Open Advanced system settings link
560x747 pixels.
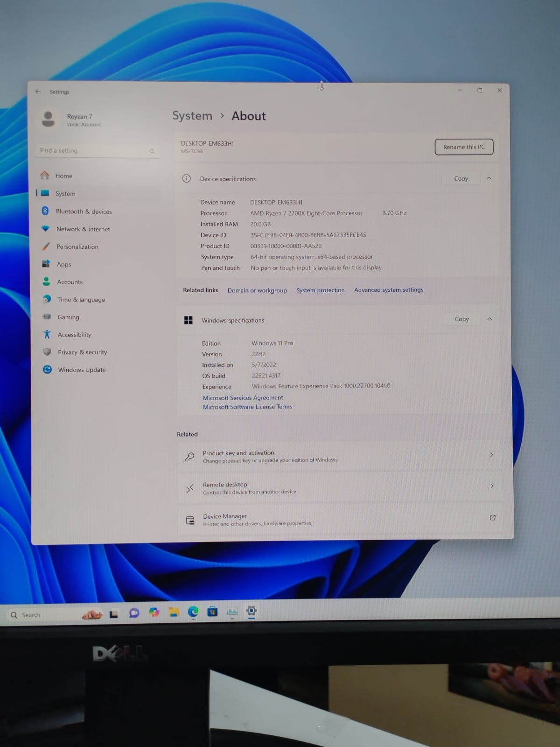pos(389,289)
